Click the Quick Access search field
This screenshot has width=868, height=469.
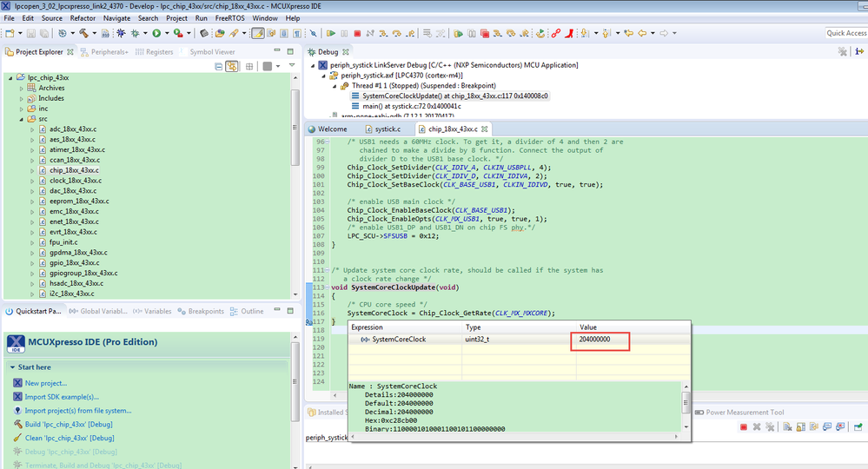pos(845,33)
